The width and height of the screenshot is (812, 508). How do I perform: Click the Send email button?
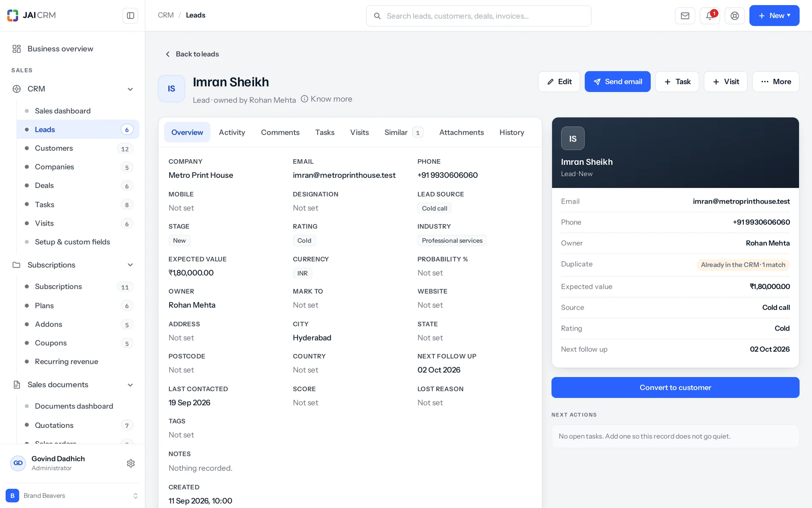click(x=617, y=82)
